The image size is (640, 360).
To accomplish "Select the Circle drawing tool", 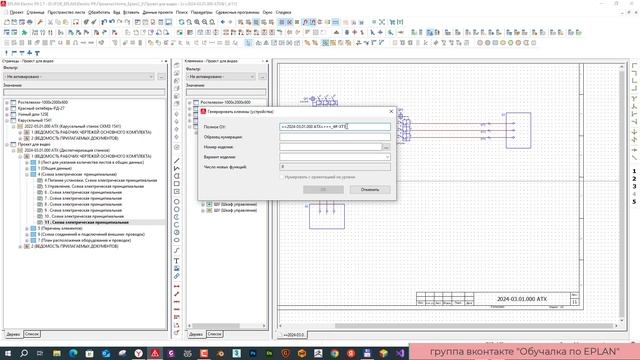I will [x=176, y=202].
